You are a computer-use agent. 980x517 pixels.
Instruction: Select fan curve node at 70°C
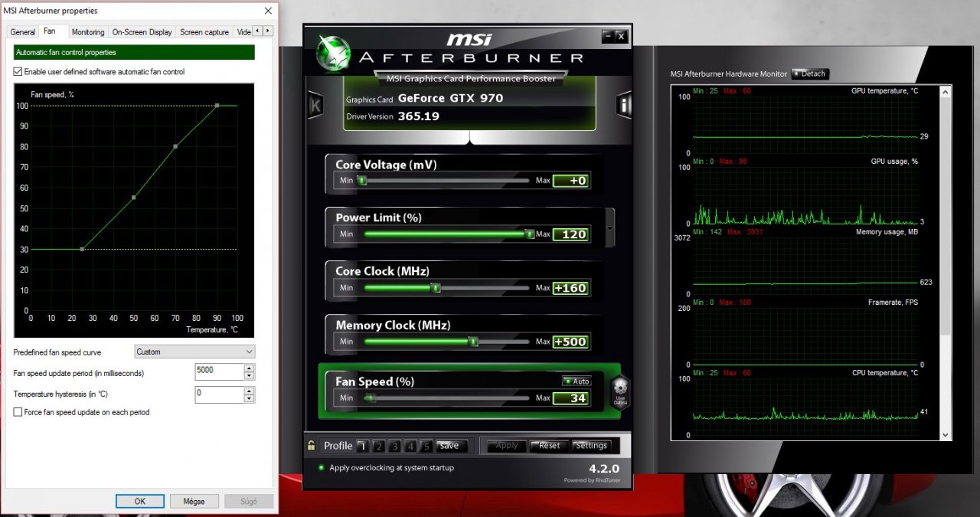[175, 146]
